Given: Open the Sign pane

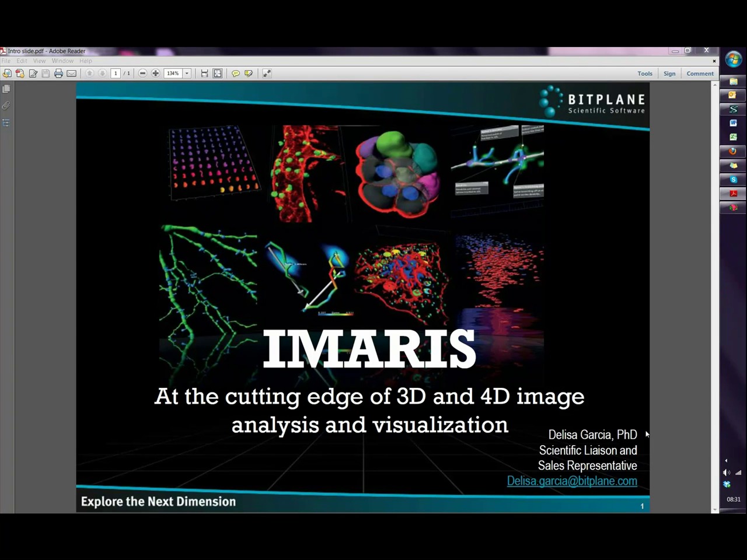Looking at the screenshot, I should (x=669, y=73).
